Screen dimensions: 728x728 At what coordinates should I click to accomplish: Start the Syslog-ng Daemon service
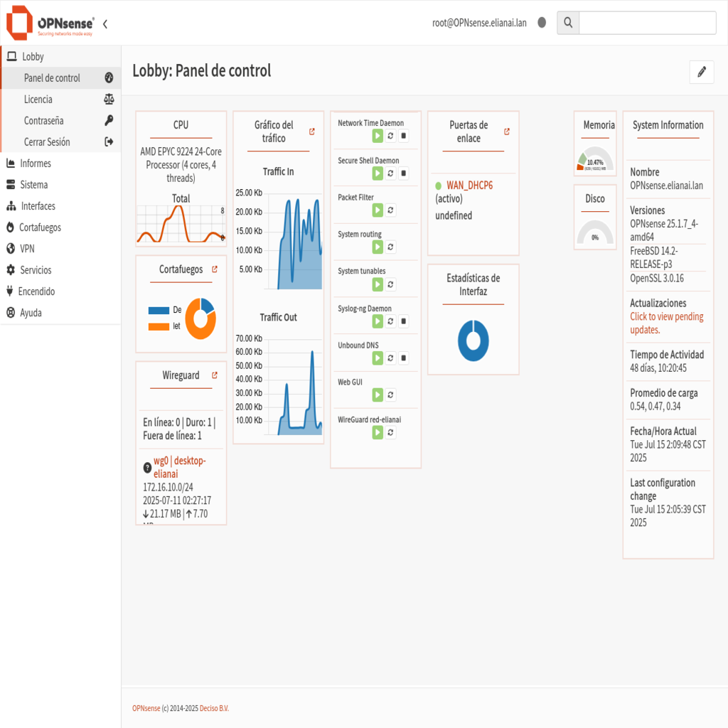(x=378, y=321)
